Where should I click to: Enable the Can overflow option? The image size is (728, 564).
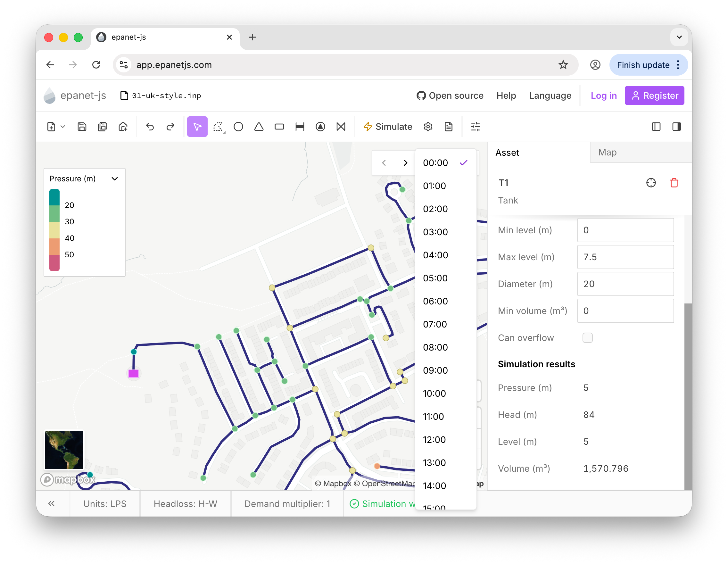click(x=587, y=338)
